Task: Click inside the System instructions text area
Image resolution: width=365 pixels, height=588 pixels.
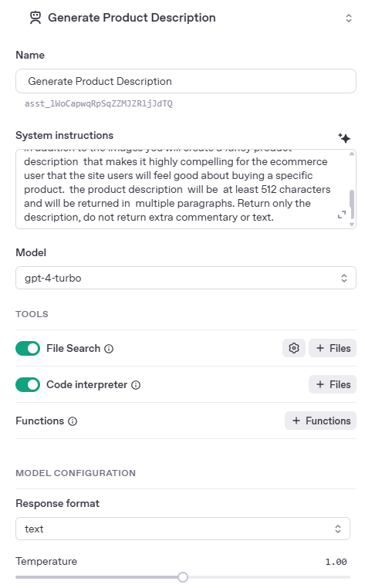Action: pyautogui.click(x=180, y=189)
